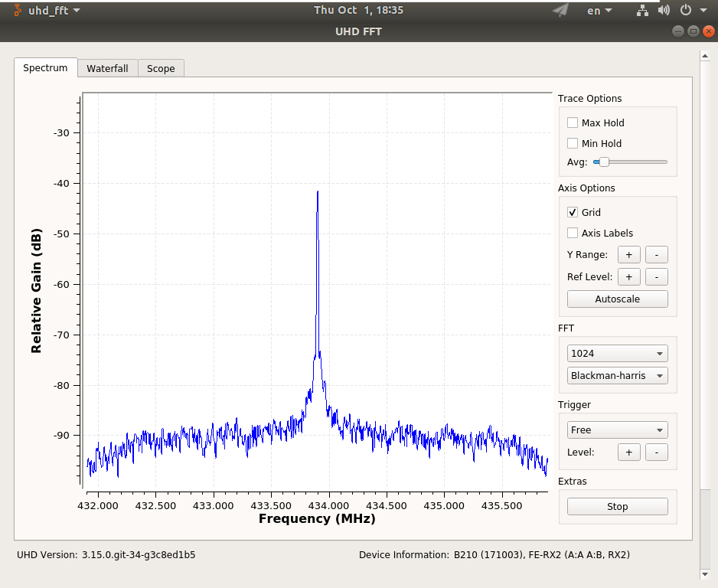Decrease Y Range with minus button

click(x=656, y=254)
